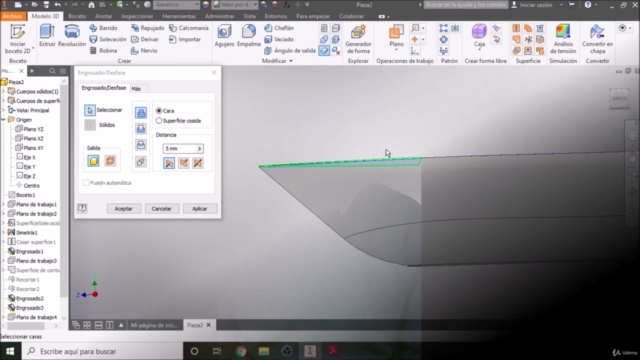Open the distance field flyout arrow
The width and height of the screenshot is (640, 360).
(x=200, y=149)
